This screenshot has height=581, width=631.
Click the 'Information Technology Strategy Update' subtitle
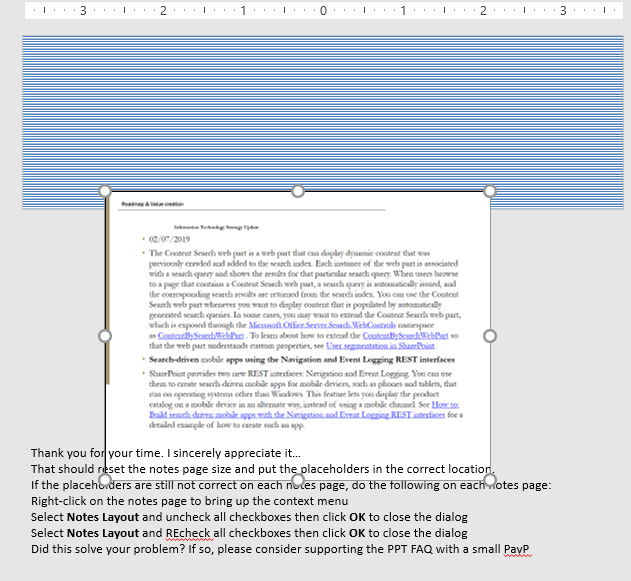(216, 227)
